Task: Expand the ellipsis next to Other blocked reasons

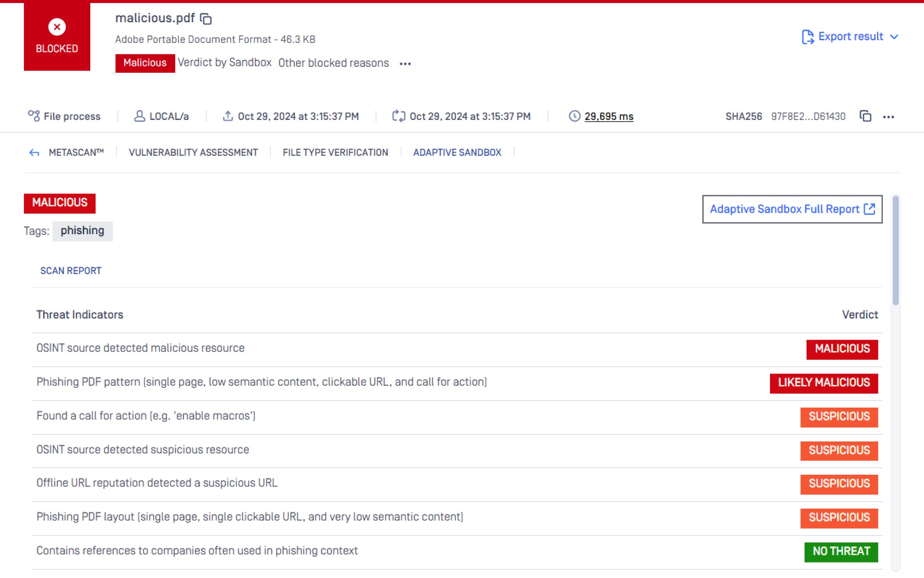Action: tap(405, 63)
